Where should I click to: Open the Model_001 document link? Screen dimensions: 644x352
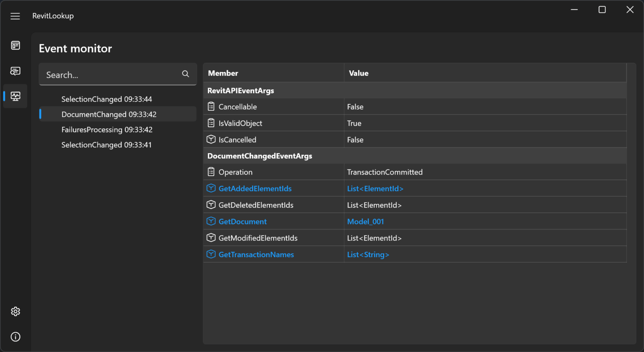365,221
